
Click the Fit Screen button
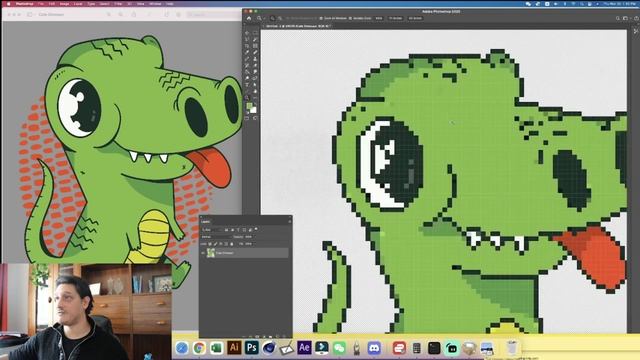click(396, 18)
